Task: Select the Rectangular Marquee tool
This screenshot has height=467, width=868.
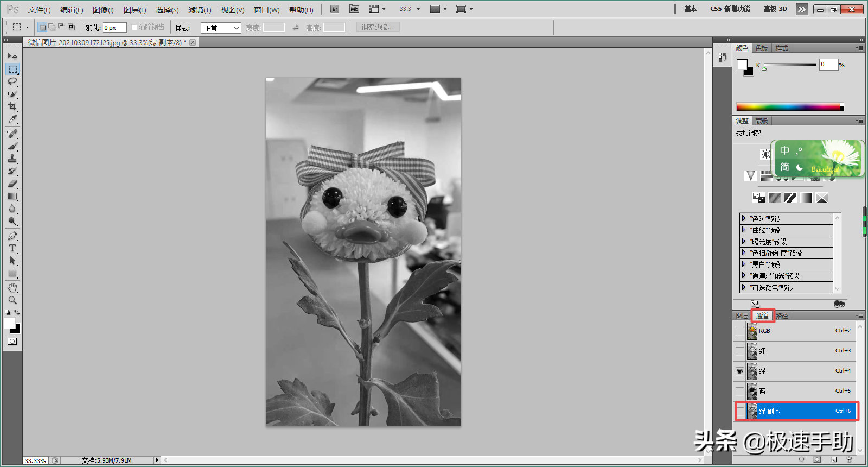Action: click(x=12, y=69)
